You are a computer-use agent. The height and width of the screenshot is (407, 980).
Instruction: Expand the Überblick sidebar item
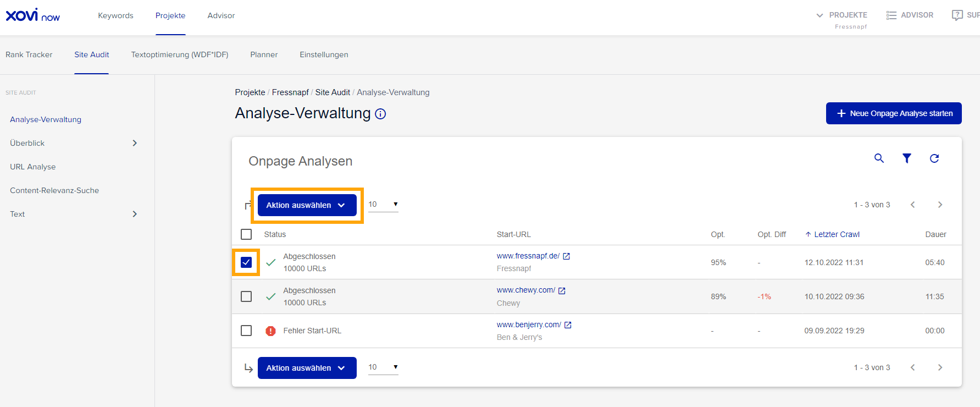[135, 143]
